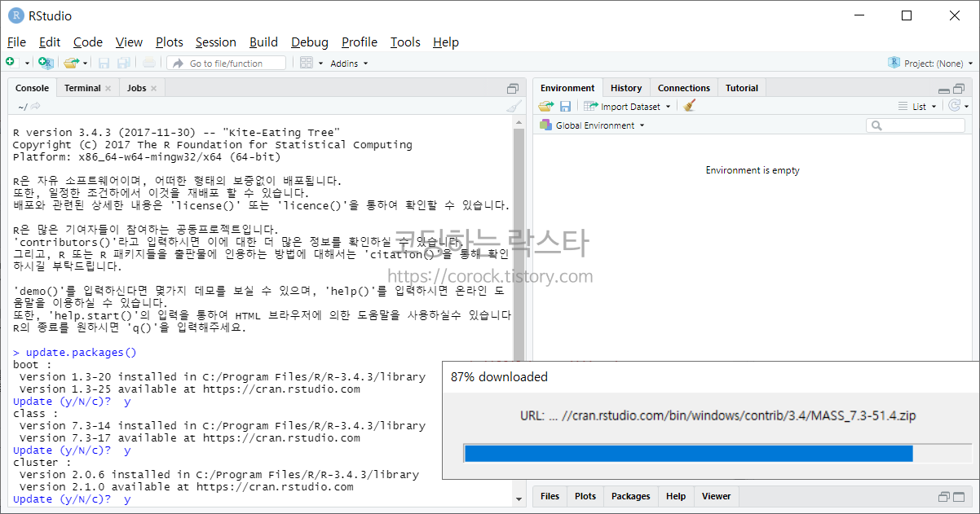
Task: Expand the recent files dropdown arrow
Action: pyautogui.click(x=85, y=64)
